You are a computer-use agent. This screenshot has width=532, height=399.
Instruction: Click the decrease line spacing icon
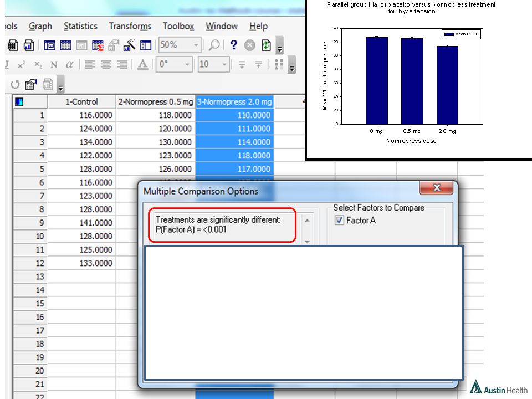pyautogui.click(x=242, y=64)
